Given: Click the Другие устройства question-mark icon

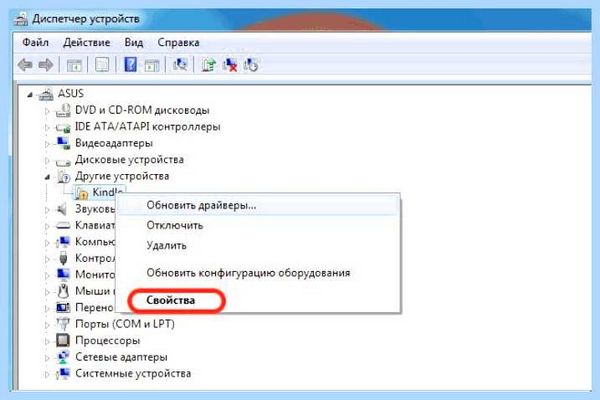Looking at the screenshot, I should pyautogui.click(x=63, y=176).
